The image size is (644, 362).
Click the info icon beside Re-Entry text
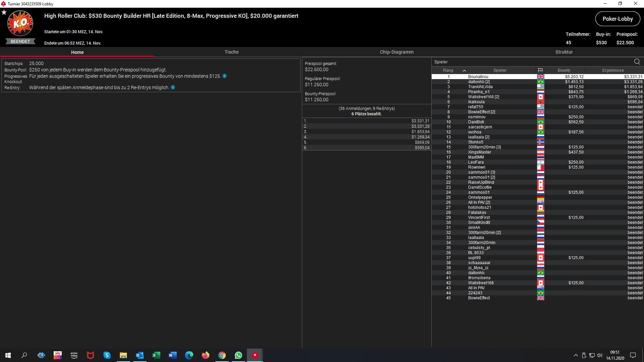coord(173,87)
